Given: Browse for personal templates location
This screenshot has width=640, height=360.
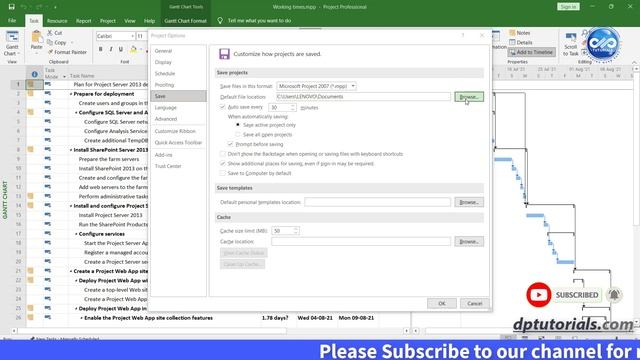Looking at the screenshot, I should 469,202.
